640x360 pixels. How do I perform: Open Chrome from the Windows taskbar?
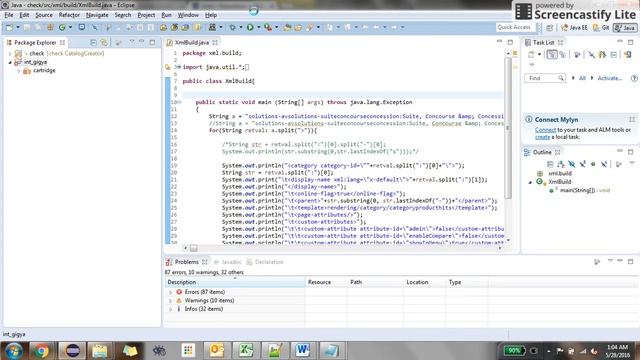41,351
